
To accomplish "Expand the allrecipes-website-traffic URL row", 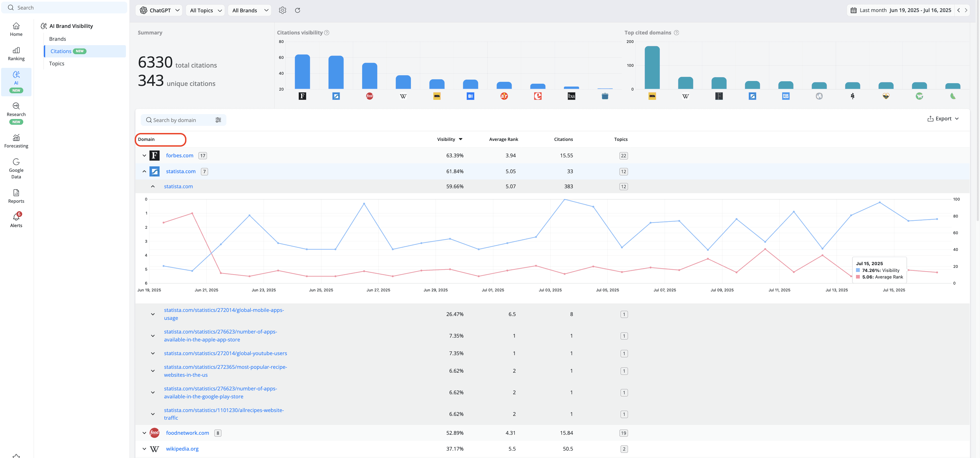I will [152, 414].
